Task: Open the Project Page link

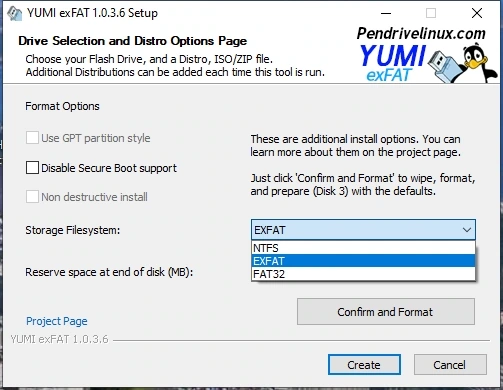Action: point(57,321)
